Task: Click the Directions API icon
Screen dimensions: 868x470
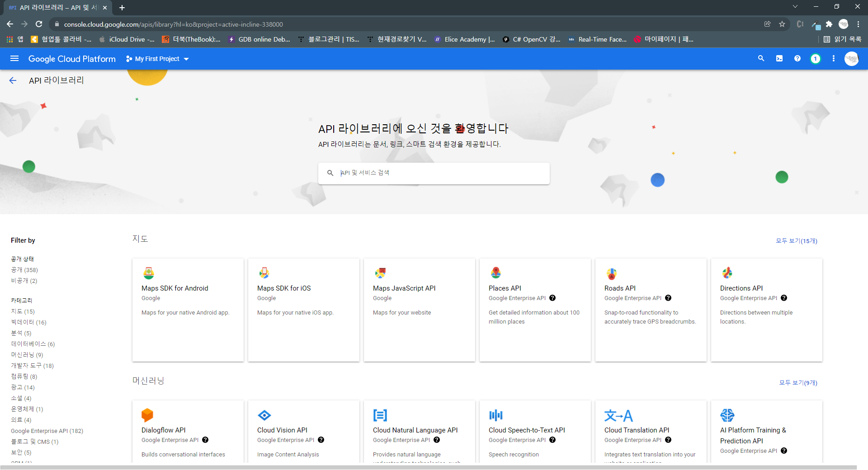Action: click(727, 273)
